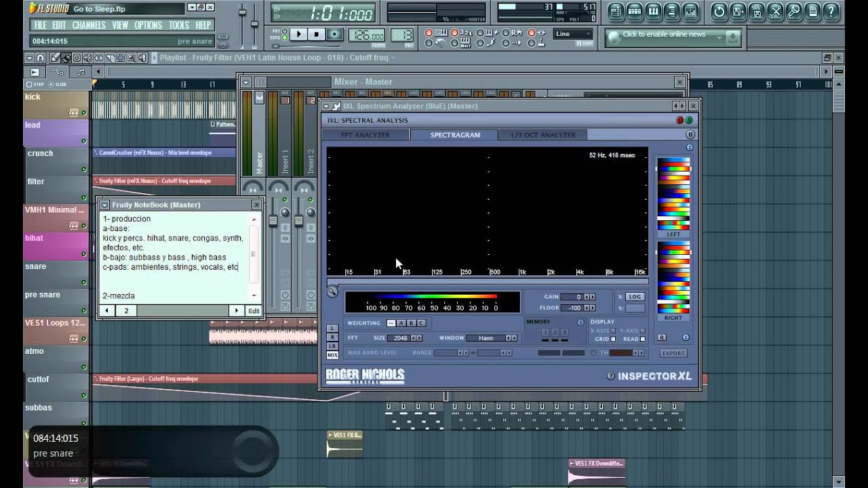
Task: Open the playlist options menu arrow
Action: pyautogui.click(x=29, y=58)
